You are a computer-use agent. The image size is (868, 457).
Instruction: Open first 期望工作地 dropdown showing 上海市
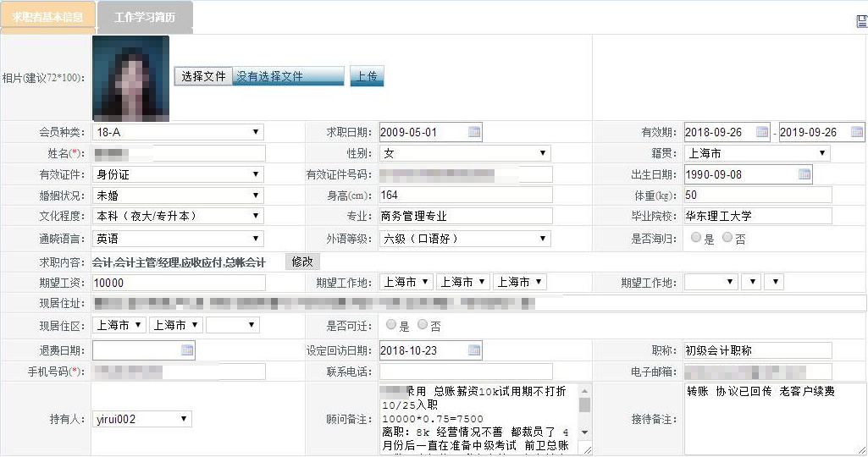point(406,282)
